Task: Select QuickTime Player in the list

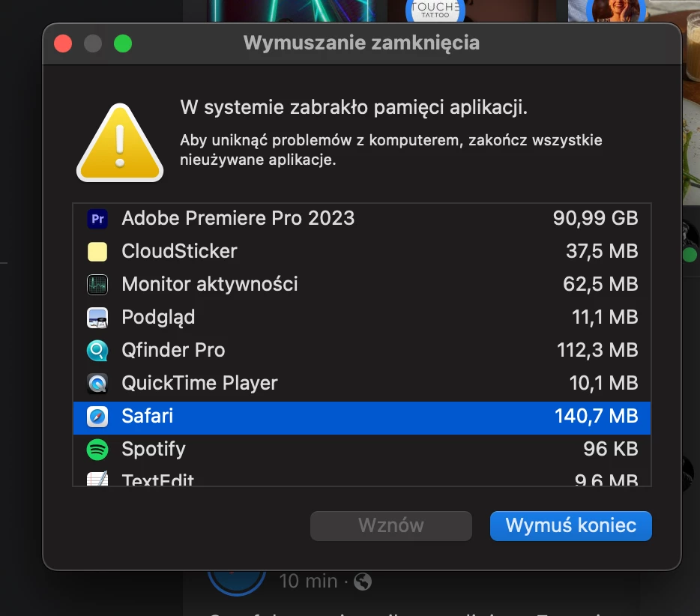Action: click(362, 384)
